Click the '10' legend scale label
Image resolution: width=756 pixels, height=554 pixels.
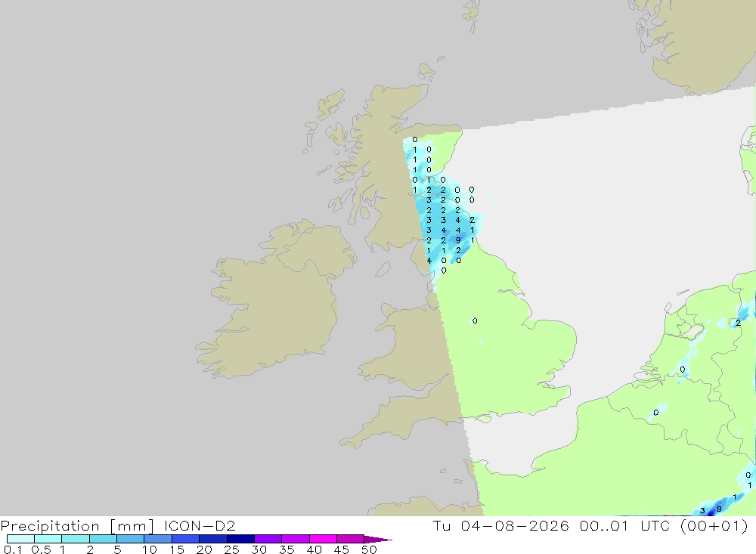149,549
